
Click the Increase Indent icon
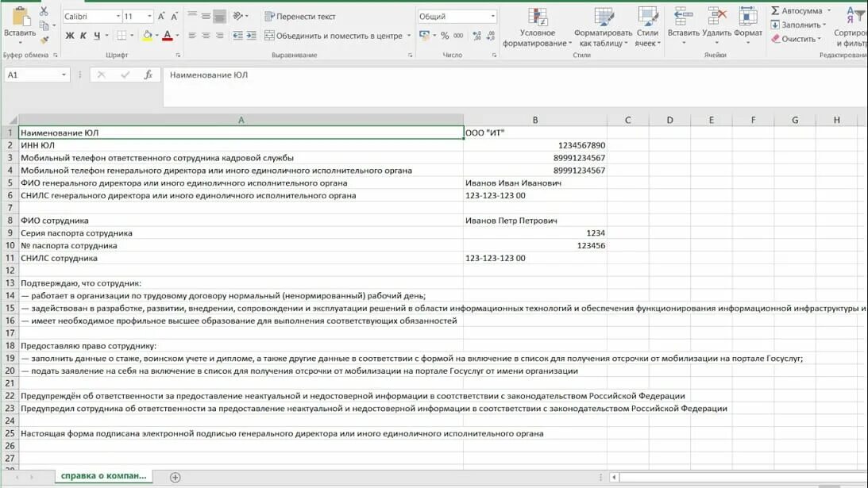(251, 36)
